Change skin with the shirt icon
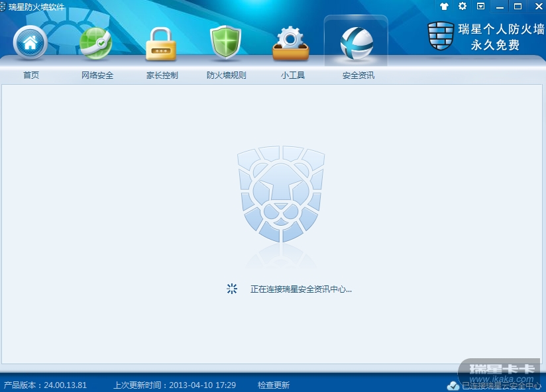Viewport: 546px width, 392px height. coord(444,6)
